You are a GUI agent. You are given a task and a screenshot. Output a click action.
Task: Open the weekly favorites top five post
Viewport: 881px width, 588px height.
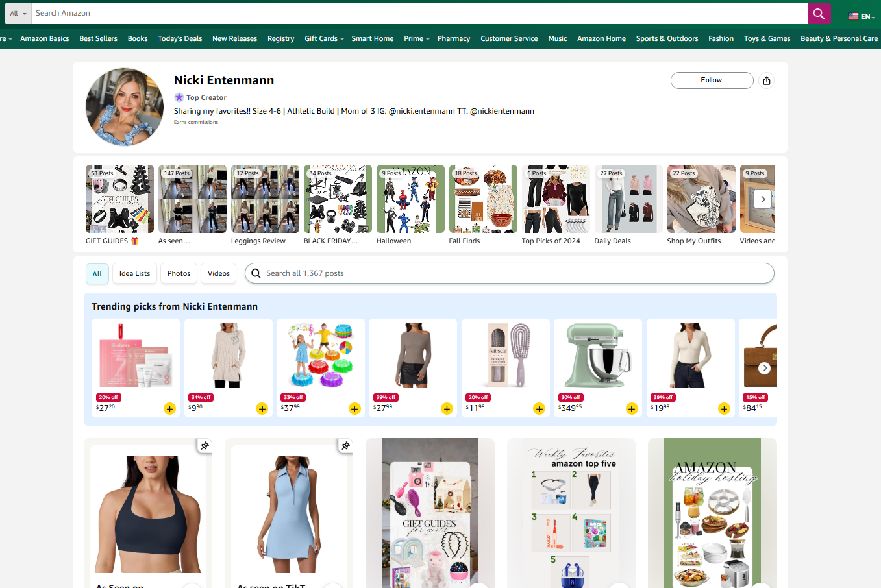point(571,513)
